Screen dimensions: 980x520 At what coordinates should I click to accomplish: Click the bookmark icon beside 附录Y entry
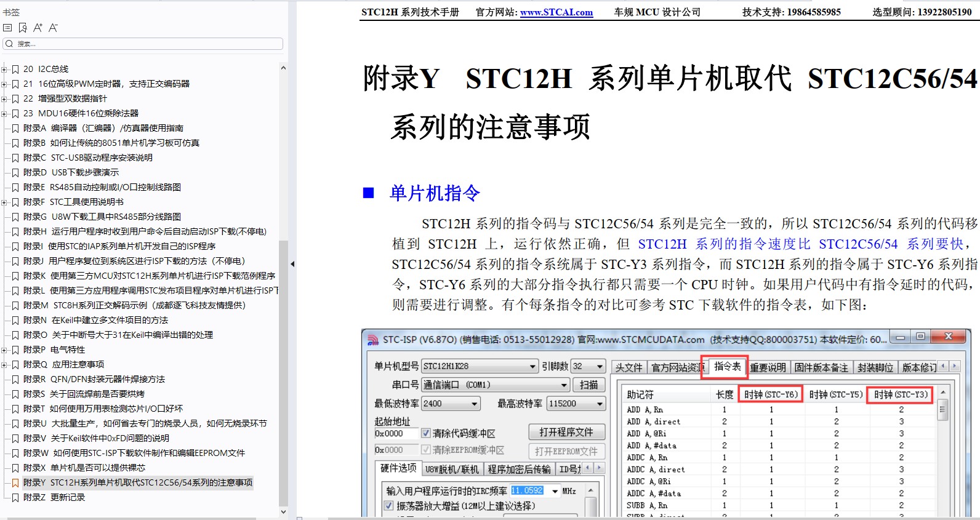tap(15, 483)
